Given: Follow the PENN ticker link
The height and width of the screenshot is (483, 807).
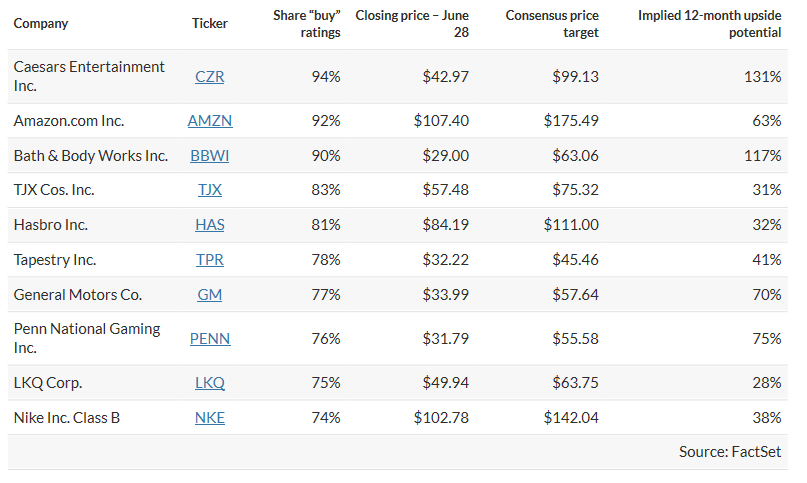Looking at the screenshot, I should tap(210, 339).
